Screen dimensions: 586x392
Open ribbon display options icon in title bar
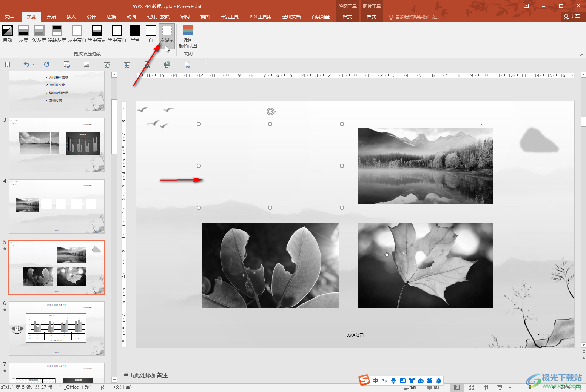pos(526,6)
